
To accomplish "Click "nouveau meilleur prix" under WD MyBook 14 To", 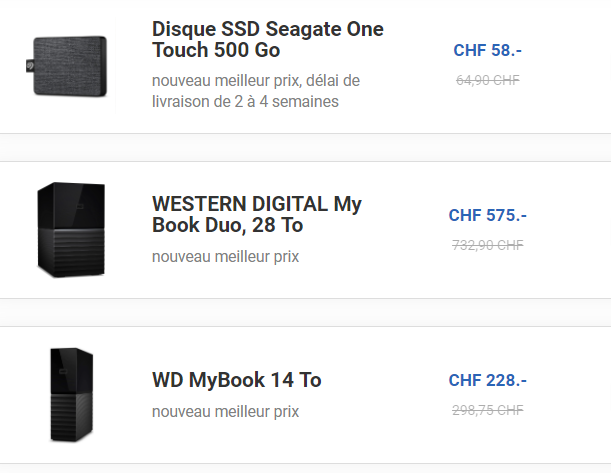I will [x=225, y=411].
